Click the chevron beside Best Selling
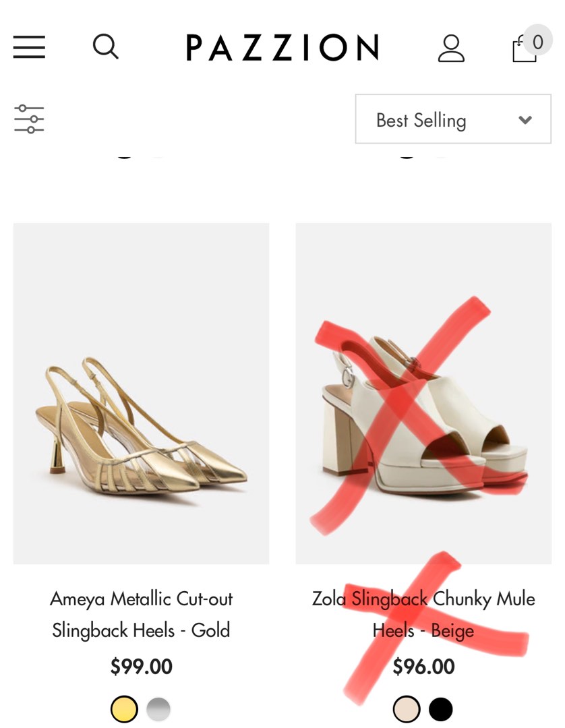565x728 pixels. (x=525, y=120)
